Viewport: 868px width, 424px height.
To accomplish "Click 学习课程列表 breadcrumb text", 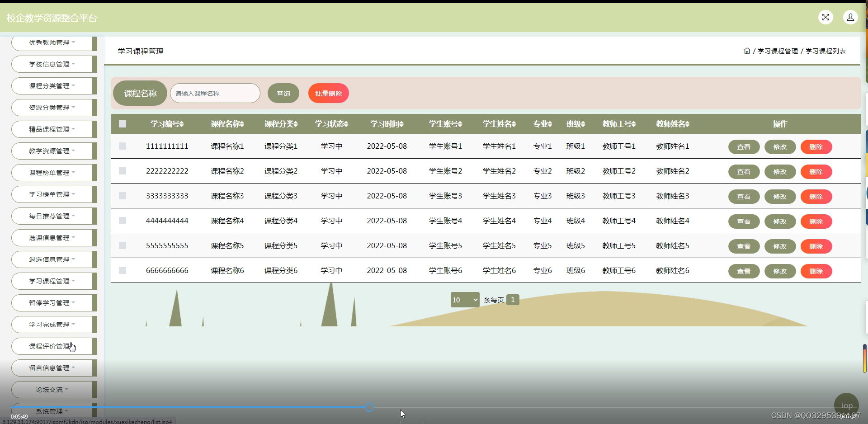I will (x=826, y=51).
